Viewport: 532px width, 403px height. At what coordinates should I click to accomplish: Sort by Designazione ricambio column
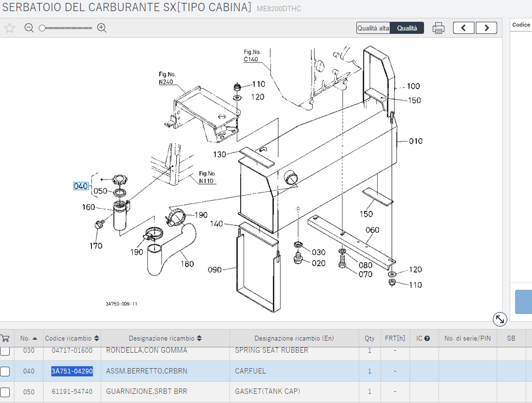(x=199, y=339)
